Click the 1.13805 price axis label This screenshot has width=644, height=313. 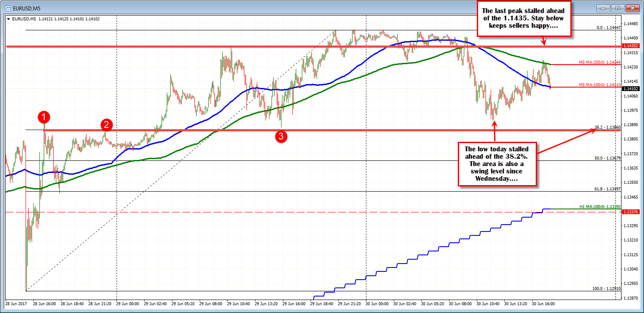pos(630,139)
